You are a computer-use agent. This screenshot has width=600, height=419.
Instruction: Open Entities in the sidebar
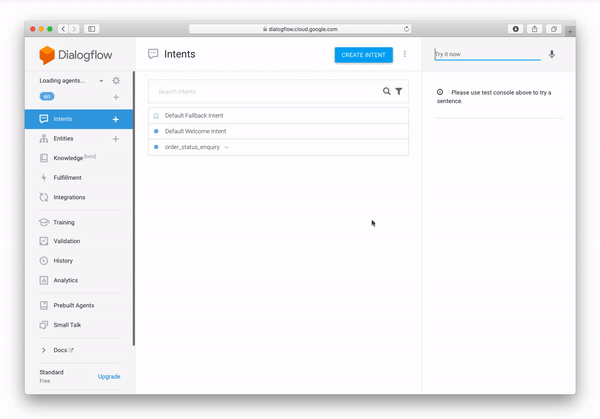coord(63,139)
